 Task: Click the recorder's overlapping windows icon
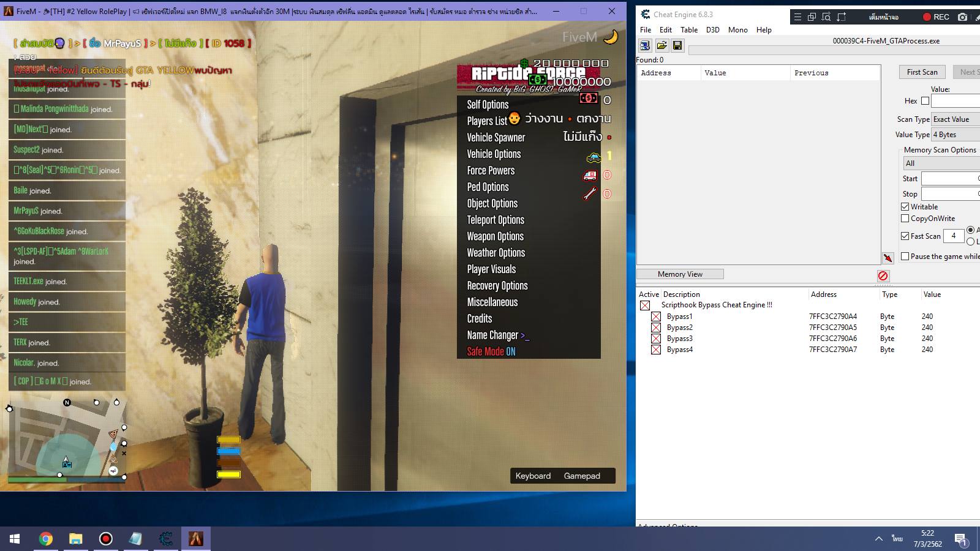[812, 17]
